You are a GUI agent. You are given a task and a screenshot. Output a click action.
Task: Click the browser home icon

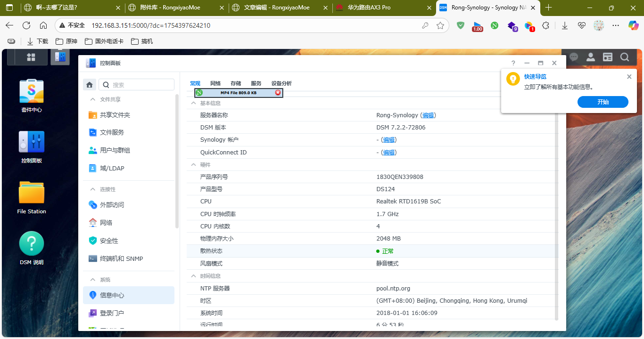tap(43, 25)
